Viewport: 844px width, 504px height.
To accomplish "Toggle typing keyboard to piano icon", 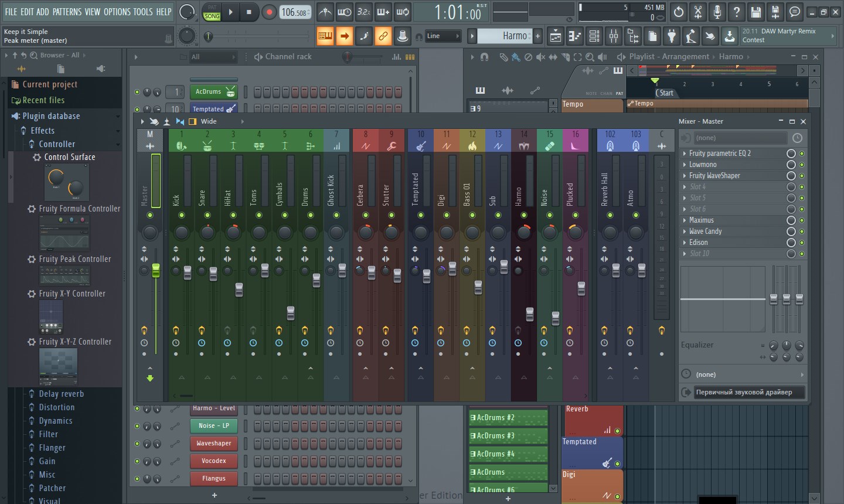I will pos(325,36).
